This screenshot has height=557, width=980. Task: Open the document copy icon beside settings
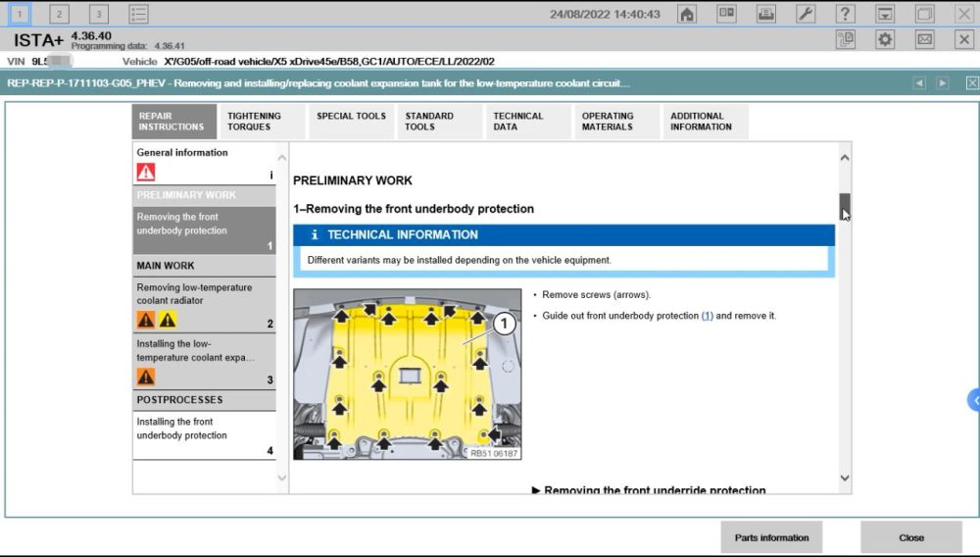(845, 39)
